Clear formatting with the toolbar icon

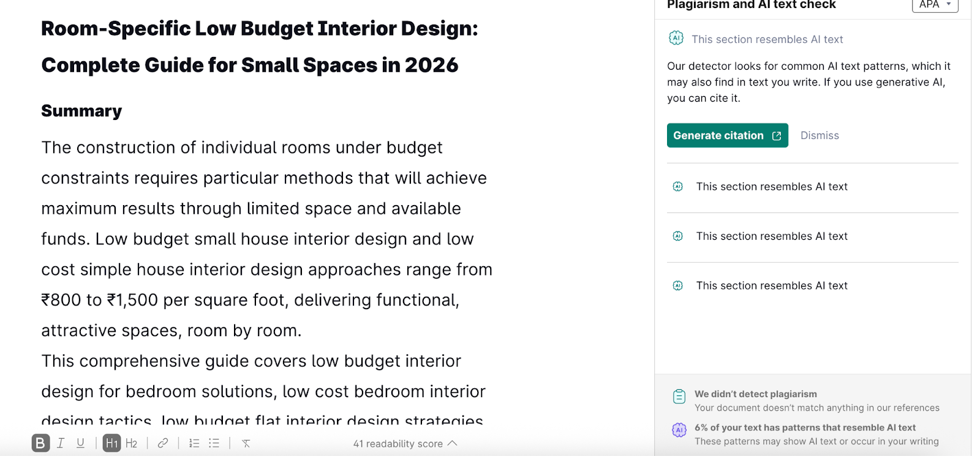(x=246, y=443)
